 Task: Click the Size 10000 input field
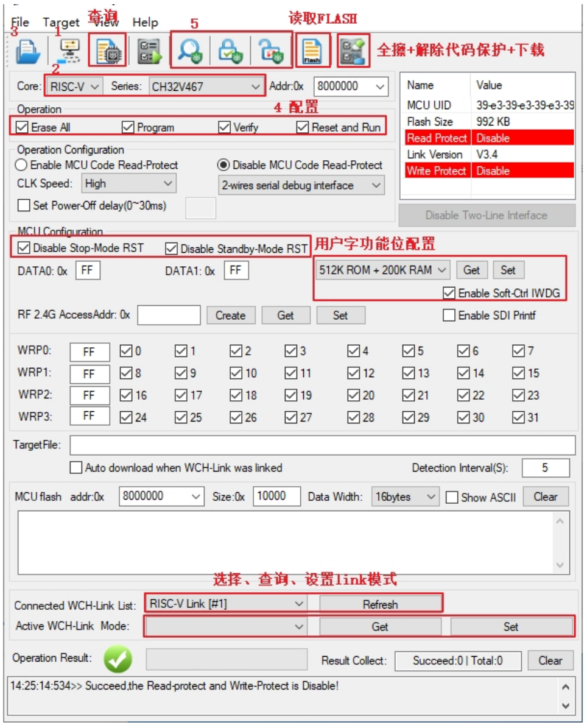click(277, 497)
